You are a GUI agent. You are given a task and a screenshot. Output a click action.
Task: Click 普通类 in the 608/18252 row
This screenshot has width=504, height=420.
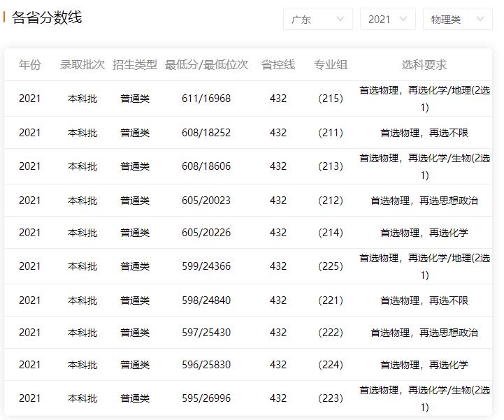coord(135,133)
